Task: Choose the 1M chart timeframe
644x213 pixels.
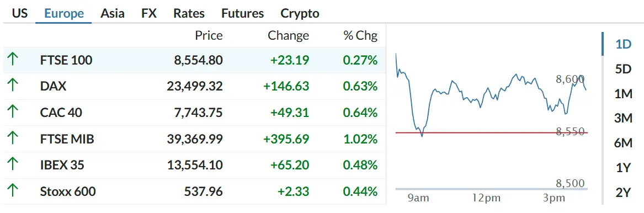Action: pyautogui.click(x=623, y=94)
